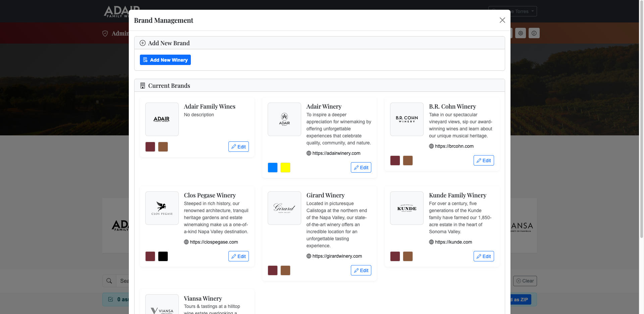
Task: Click the Kunde Family Winery logo
Action: click(407, 208)
